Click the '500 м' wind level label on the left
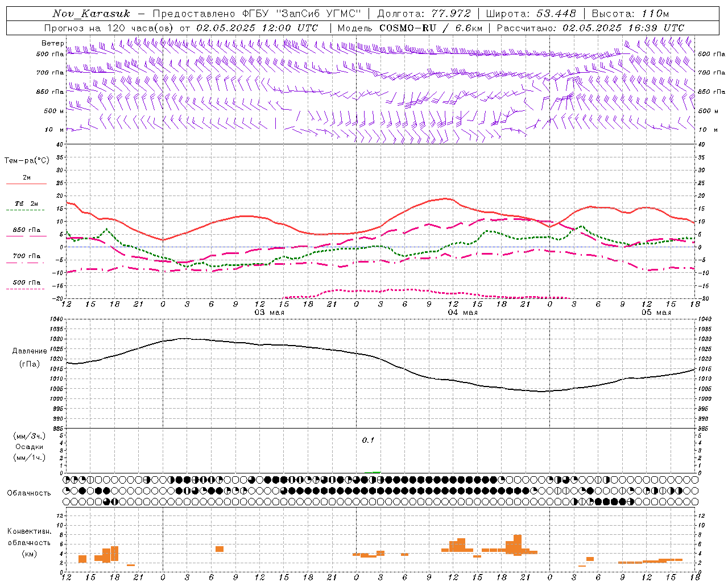The image size is (728, 582). pos(55,111)
